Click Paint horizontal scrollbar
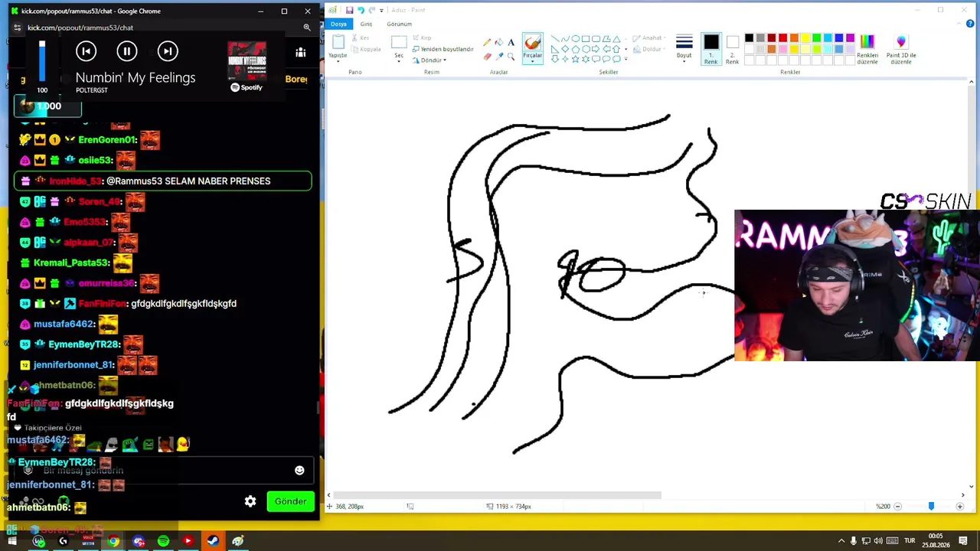 (x=496, y=495)
